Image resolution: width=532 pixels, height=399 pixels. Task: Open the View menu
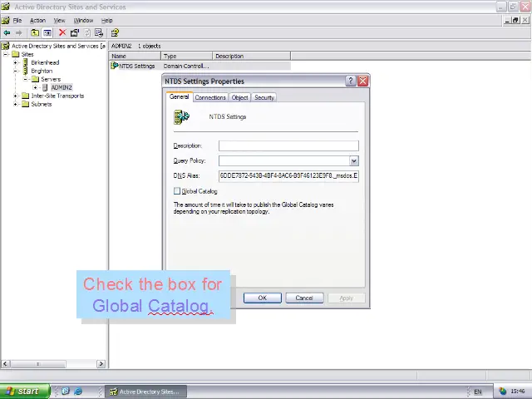[59, 20]
